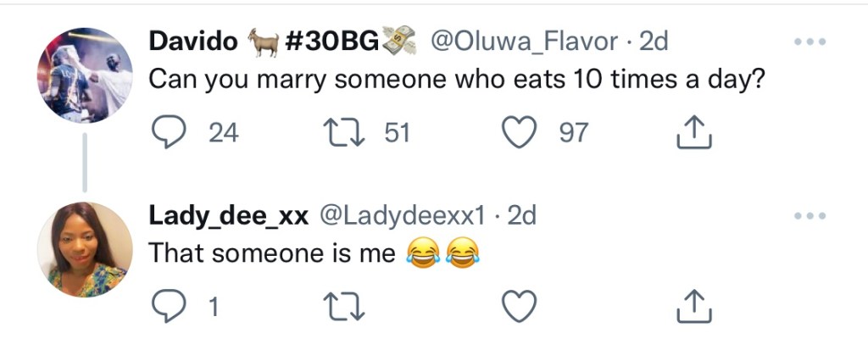
Task: Click the Lady_dee_xx display name
Action: click(x=229, y=216)
